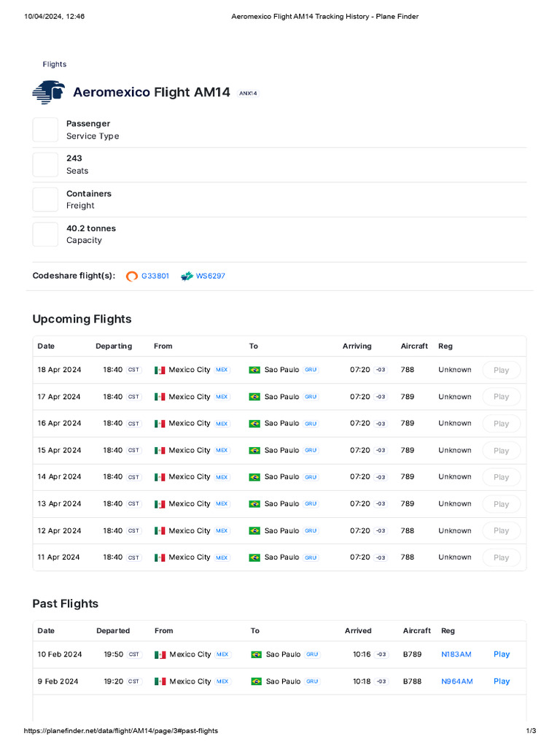
Task: Select the 243 Seats icon box
Action: tap(45, 164)
